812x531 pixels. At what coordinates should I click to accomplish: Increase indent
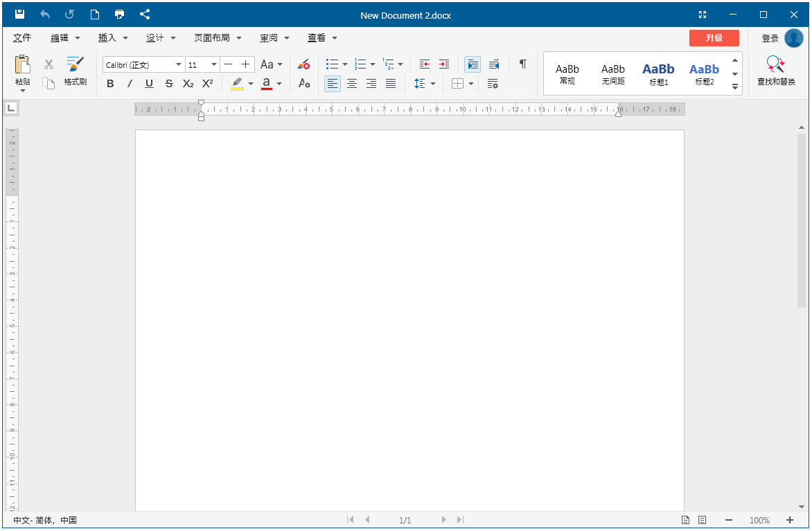click(x=444, y=64)
